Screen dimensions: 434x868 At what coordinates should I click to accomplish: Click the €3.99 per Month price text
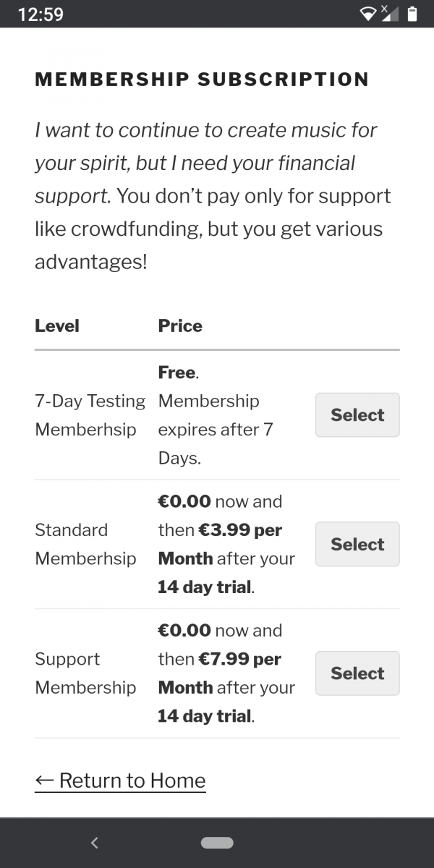click(220, 544)
